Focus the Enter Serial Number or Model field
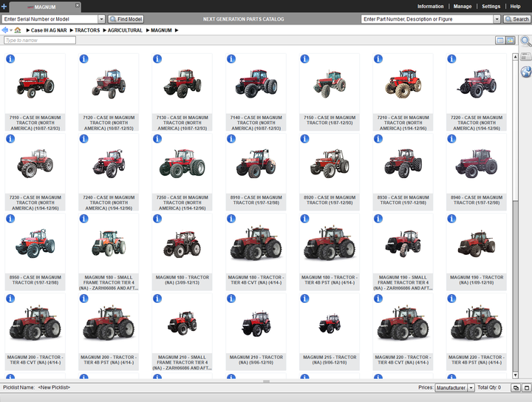Viewport: 532px width, 402px height. pos(50,19)
